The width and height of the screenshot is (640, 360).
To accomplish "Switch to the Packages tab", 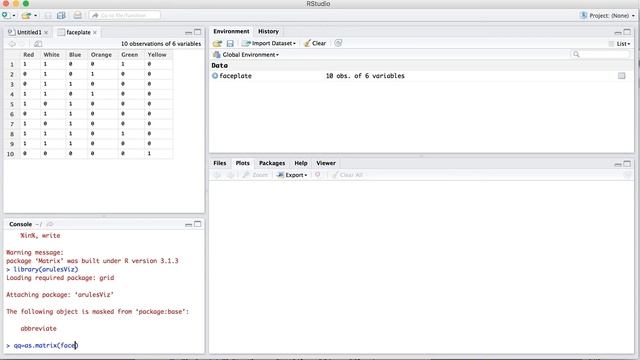I will pyautogui.click(x=272, y=163).
